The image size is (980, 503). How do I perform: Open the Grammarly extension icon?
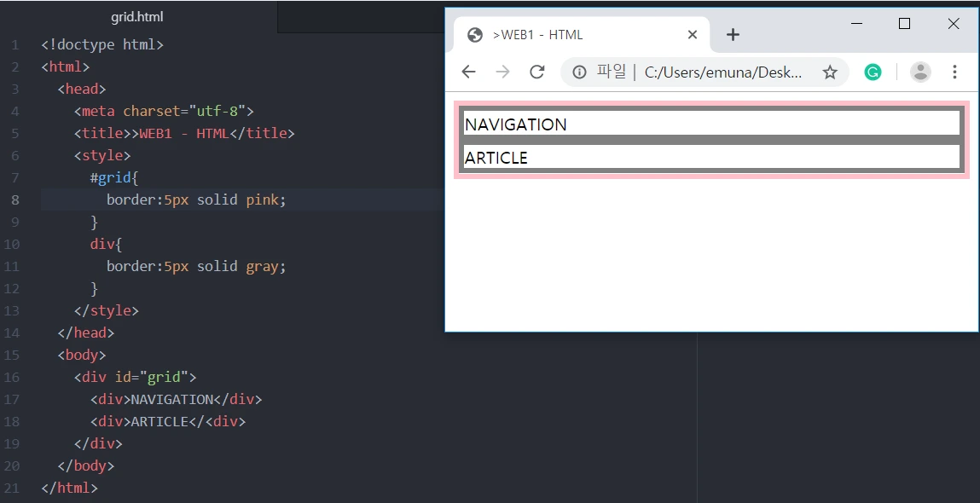click(873, 72)
